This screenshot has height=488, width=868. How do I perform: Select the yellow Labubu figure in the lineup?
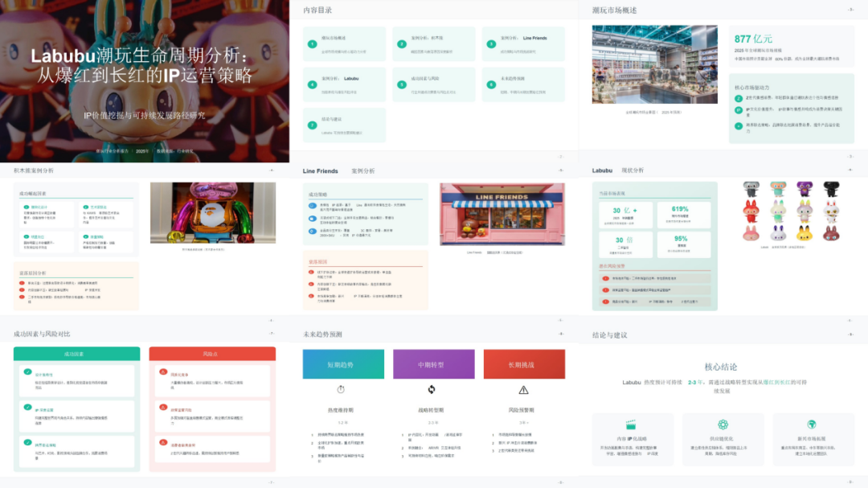(804, 233)
